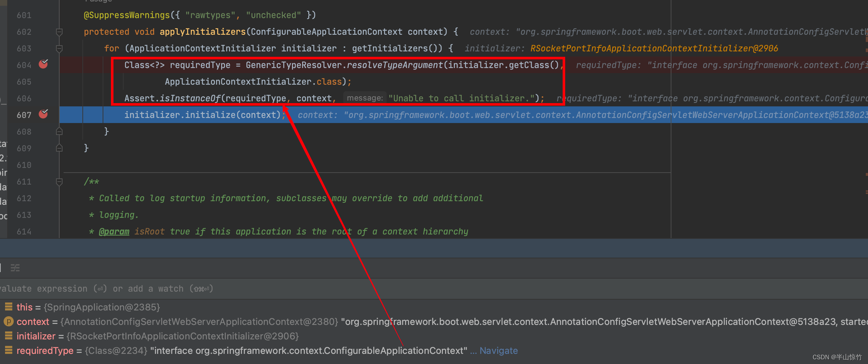Click the parameter icon beside 'context' variable
The height and width of the screenshot is (364, 868).
[x=9, y=321]
